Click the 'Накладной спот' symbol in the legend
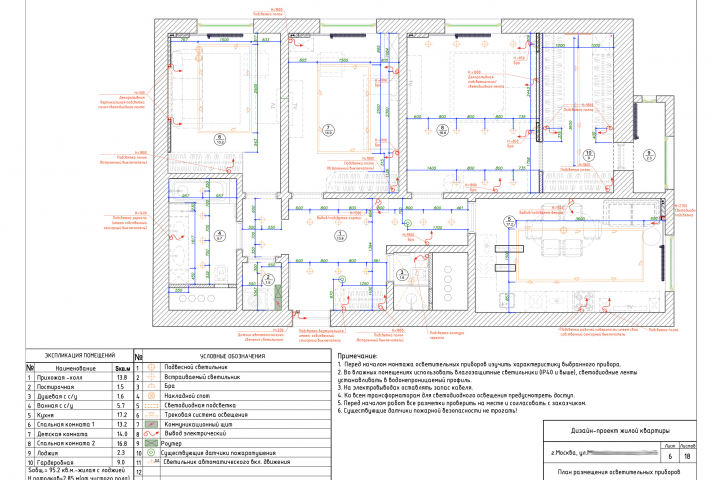 click(x=152, y=395)
